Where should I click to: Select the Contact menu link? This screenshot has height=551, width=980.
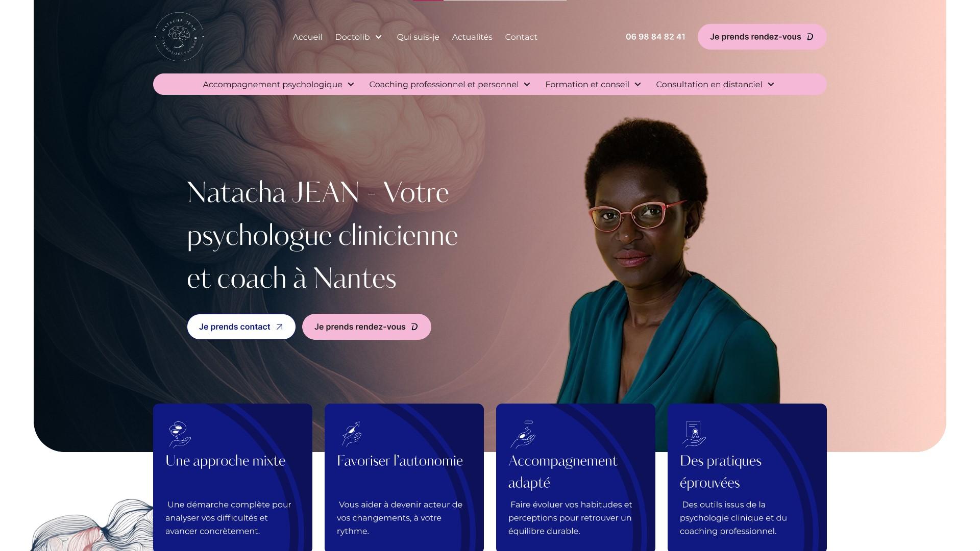521,37
